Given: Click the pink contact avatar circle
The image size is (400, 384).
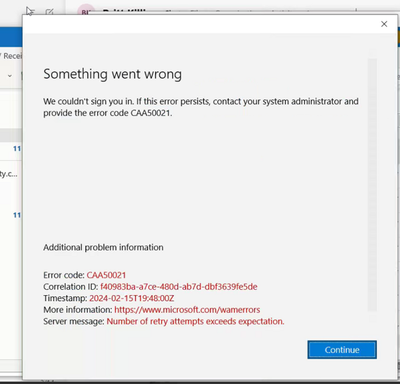Looking at the screenshot, I should coord(86,10).
